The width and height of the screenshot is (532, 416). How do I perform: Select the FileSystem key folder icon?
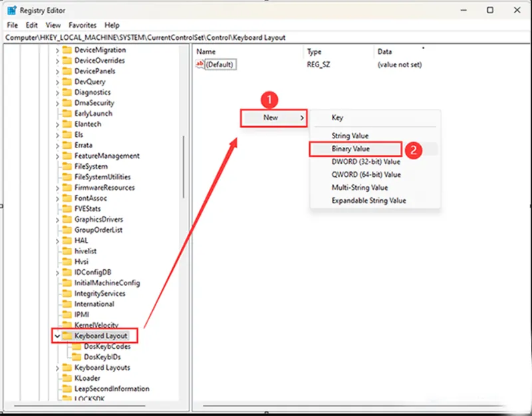tap(66, 166)
